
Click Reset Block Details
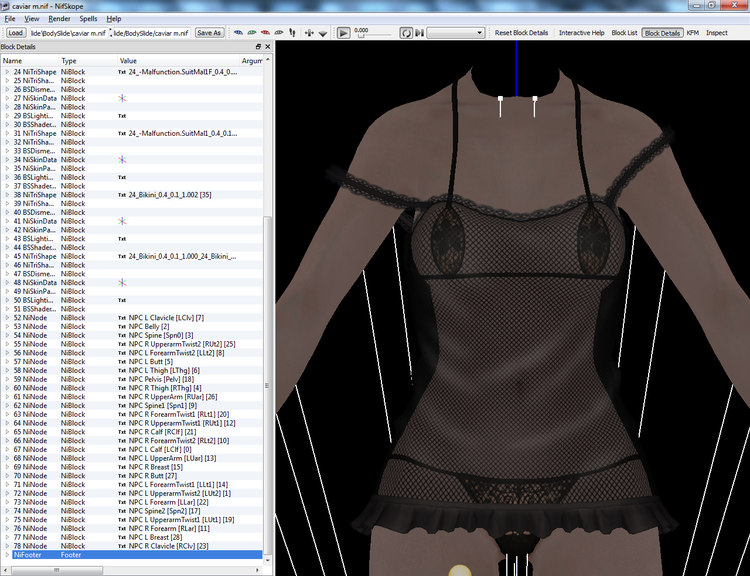[521, 33]
